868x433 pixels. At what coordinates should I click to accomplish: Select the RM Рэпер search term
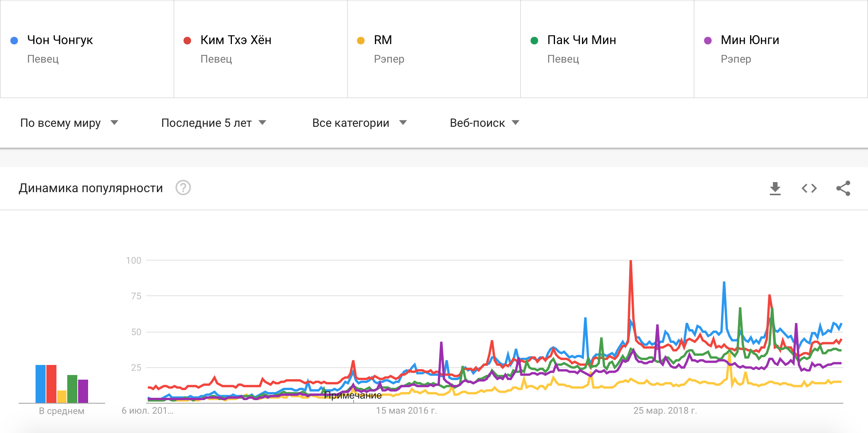(389, 49)
